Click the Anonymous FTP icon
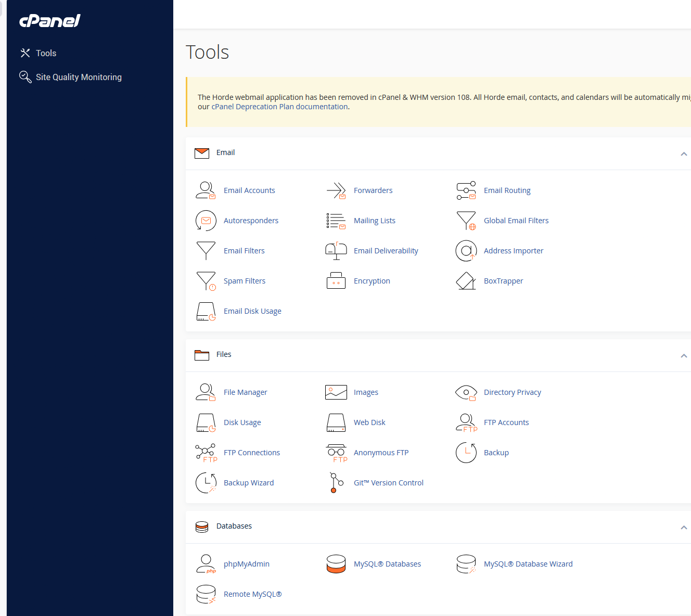The width and height of the screenshot is (691, 616). (336, 453)
